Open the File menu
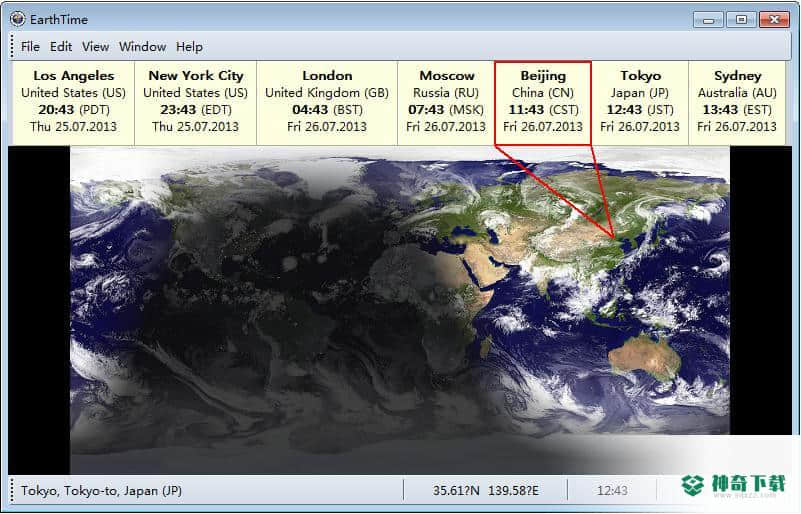Screen dimensions: 801x514 30,46
